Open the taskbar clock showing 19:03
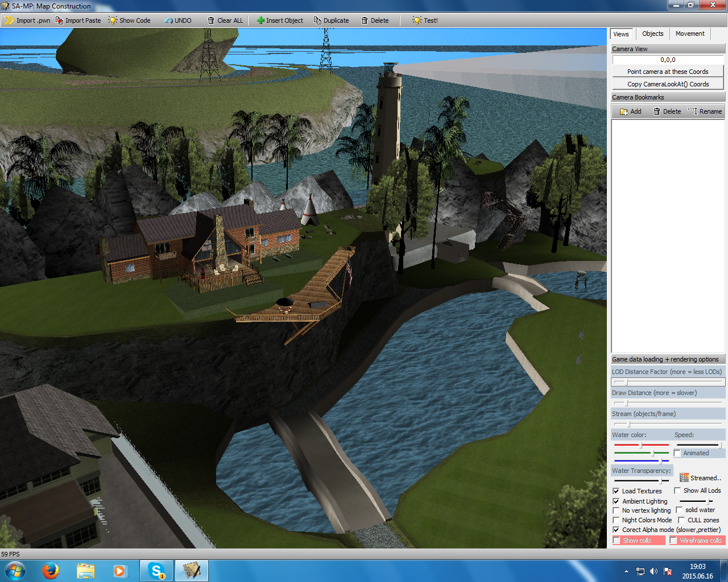Viewport: 728px width, 582px height. pyautogui.click(x=697, y=571)
